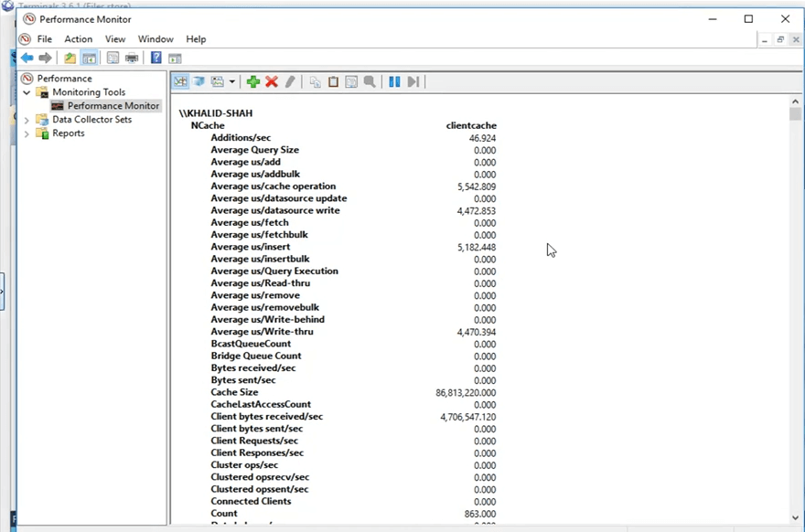Click the Performance Monitor title bar icon
805x532 pixels.
29,19
